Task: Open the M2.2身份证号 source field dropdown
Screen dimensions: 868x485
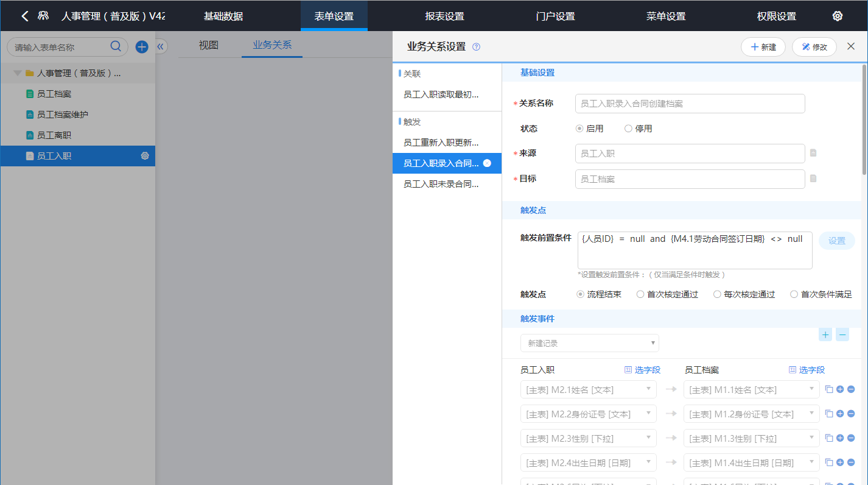Action: 588,414
